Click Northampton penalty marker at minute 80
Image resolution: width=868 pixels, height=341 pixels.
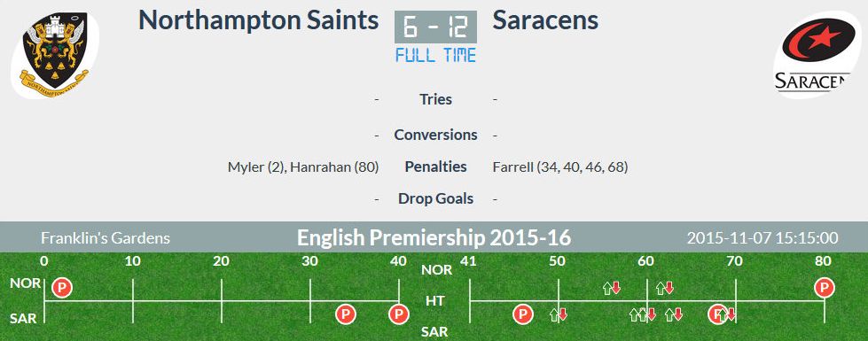coord(825,287)
